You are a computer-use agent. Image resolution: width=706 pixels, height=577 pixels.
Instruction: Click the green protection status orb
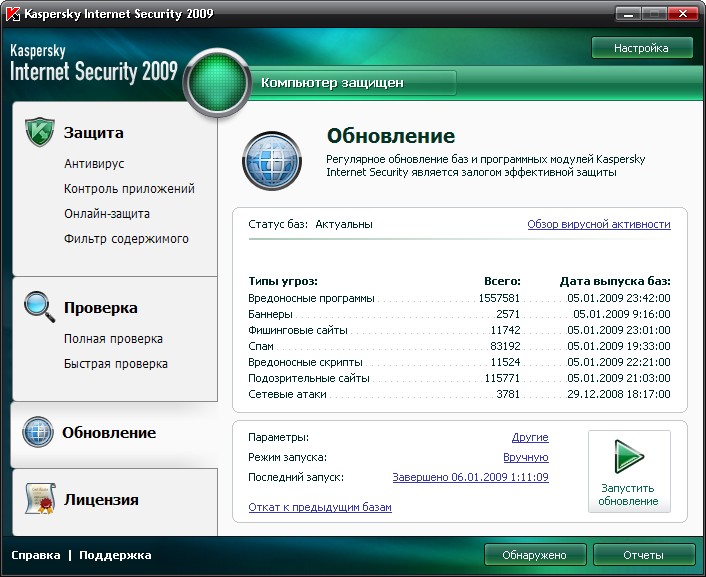click(x=218, y=83)
